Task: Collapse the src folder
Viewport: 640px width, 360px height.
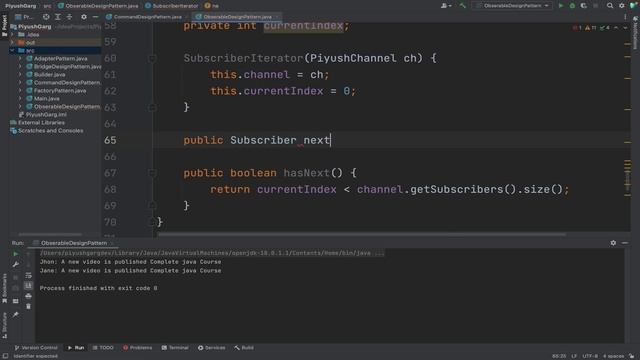Action: (12, 51)
